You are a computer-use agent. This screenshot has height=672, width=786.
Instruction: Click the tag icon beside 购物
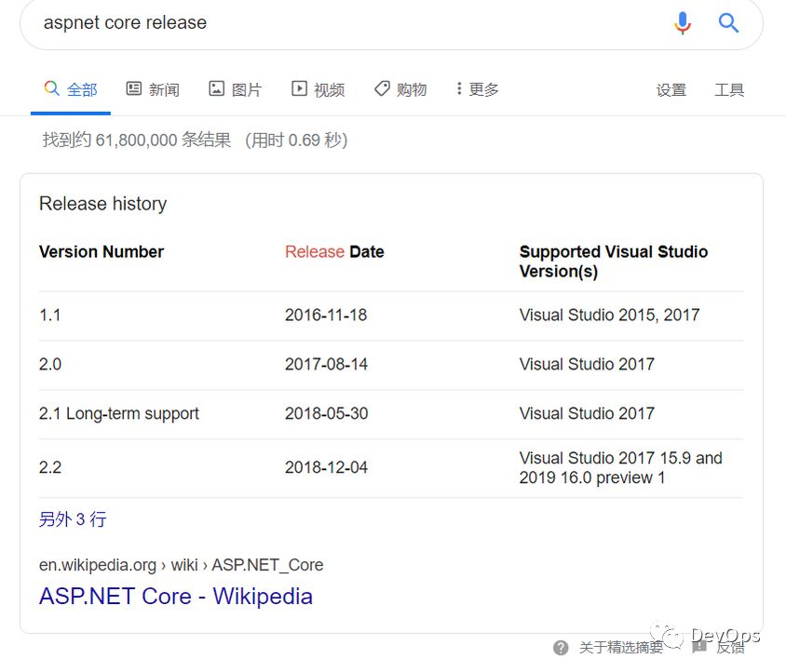[x=382, y=88]
